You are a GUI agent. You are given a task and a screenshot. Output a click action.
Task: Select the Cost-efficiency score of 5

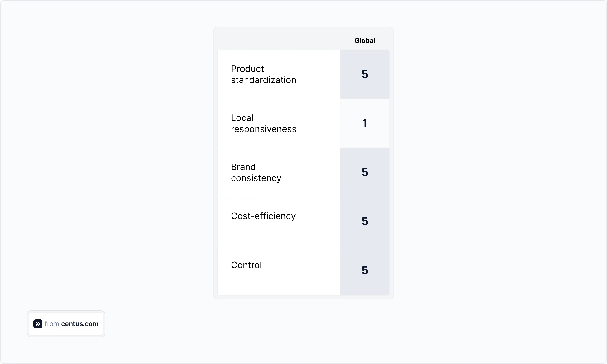coord(365,221)
